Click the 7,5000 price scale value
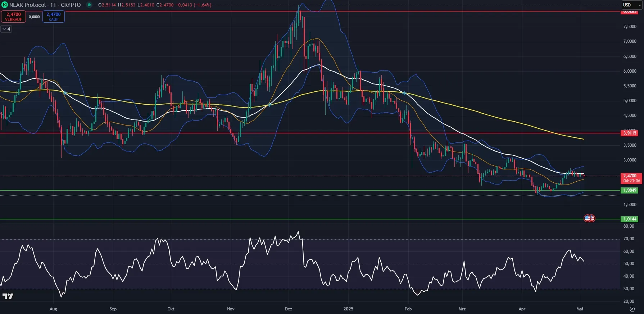The height and width of the screenshot is (314, 644). tap(630, 27)
